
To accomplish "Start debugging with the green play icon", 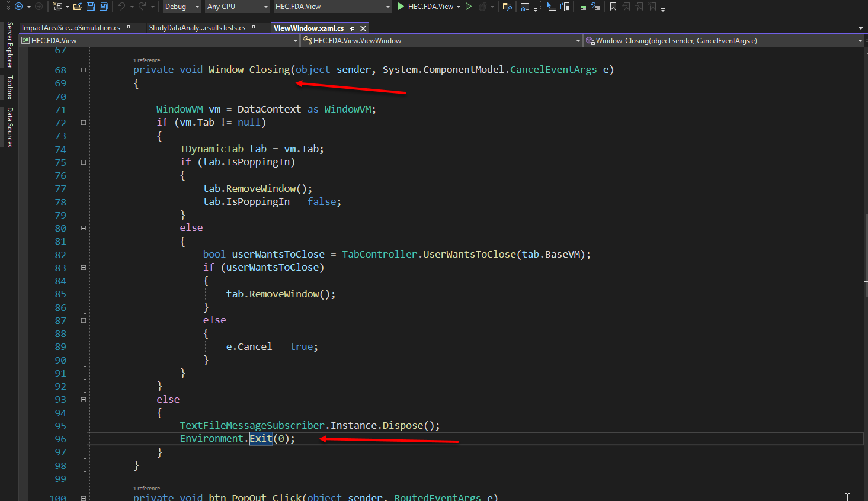I will click(x=401, y=7).
